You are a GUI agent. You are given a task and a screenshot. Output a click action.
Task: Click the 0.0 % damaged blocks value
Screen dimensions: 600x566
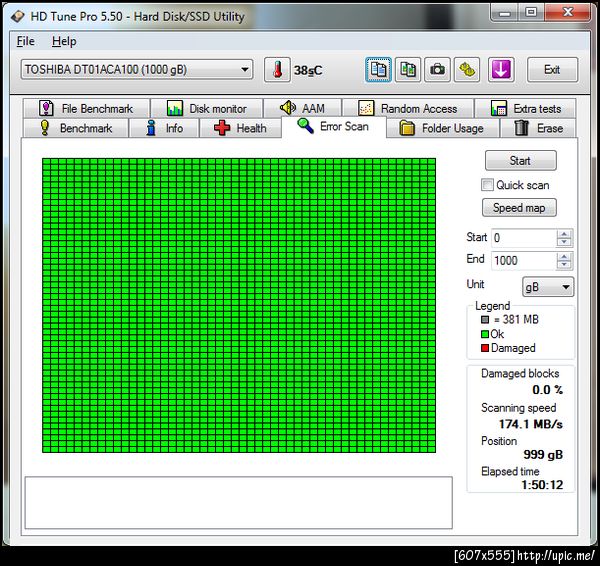[548, 390]
